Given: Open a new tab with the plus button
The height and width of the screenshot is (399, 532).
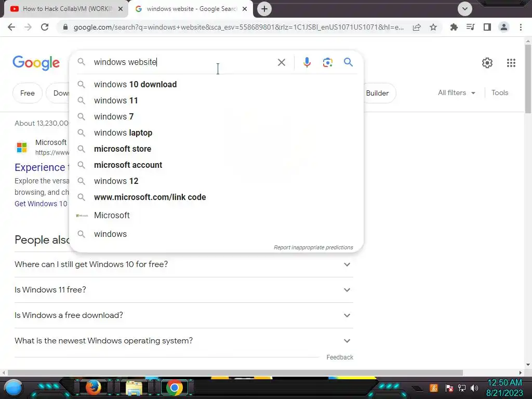Looking at the screenshot, I should [264, 9].
